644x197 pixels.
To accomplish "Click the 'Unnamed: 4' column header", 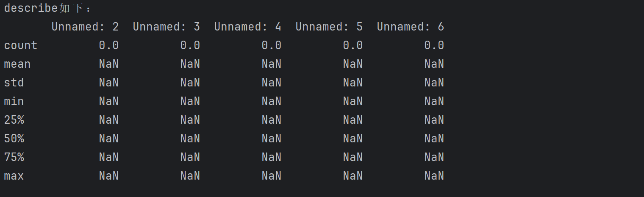I will (x=248, y=27).
